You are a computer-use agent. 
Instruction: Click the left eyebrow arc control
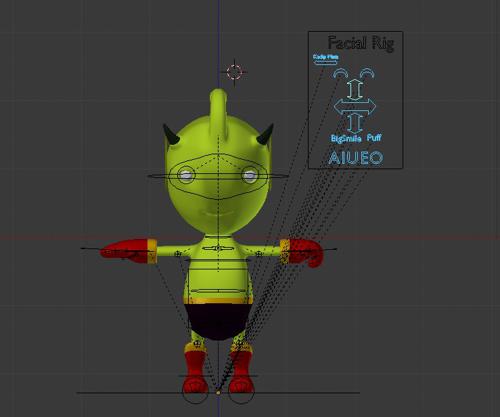point(340,73)
